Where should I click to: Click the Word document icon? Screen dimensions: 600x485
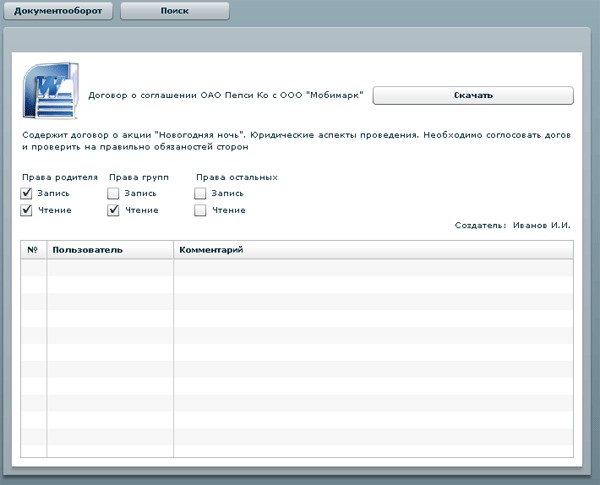pos(51,91)
